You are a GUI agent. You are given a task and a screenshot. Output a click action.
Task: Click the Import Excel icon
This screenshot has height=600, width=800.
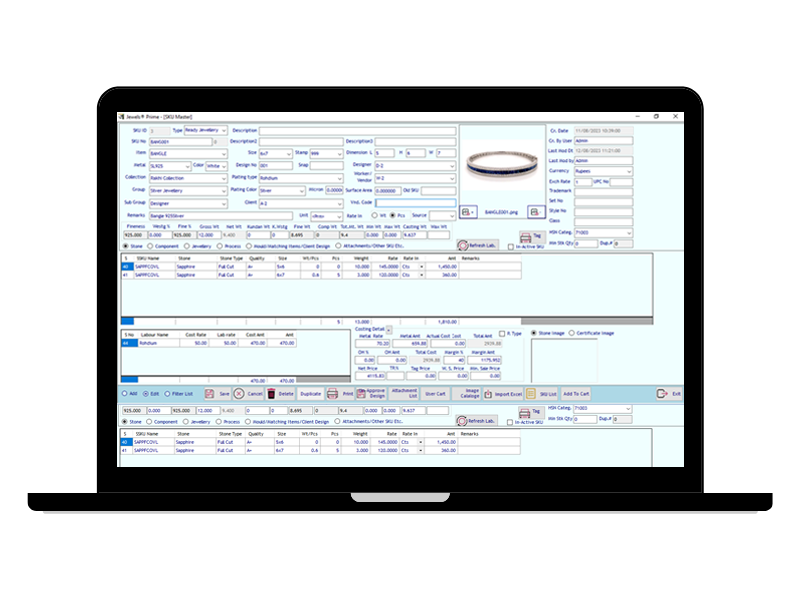tap(489, 394)
